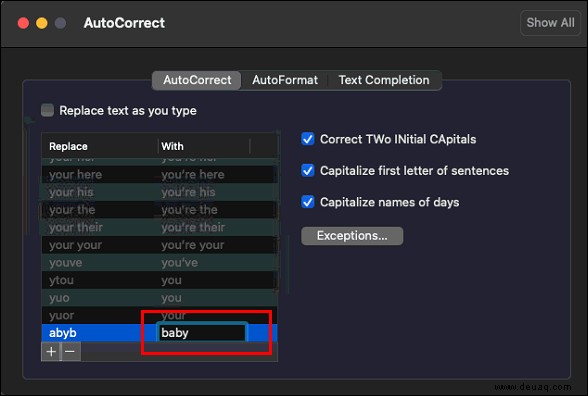588x396 pixels.
Task: Select the abyb replacement row
Action: click(x=159, y=333)
